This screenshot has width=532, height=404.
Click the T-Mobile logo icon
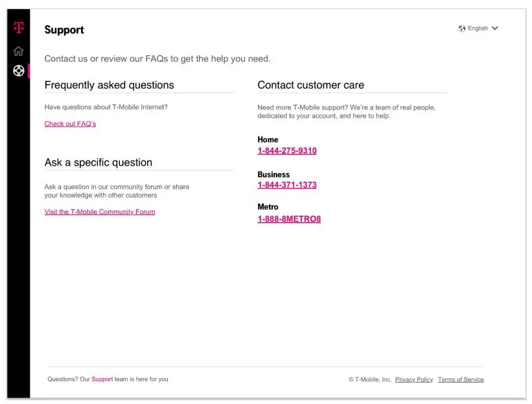click(x=19, y=28)
